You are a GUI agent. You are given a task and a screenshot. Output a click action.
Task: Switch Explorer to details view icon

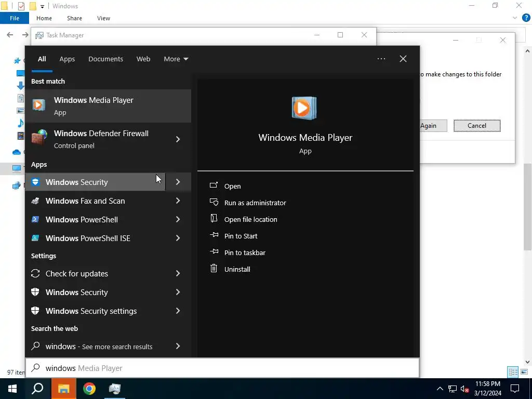point(513,372)
